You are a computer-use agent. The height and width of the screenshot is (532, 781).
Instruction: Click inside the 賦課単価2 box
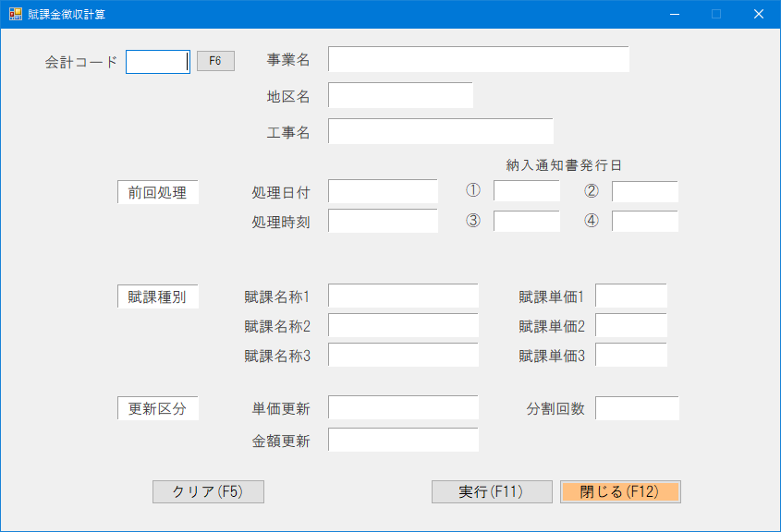[632, 325]
